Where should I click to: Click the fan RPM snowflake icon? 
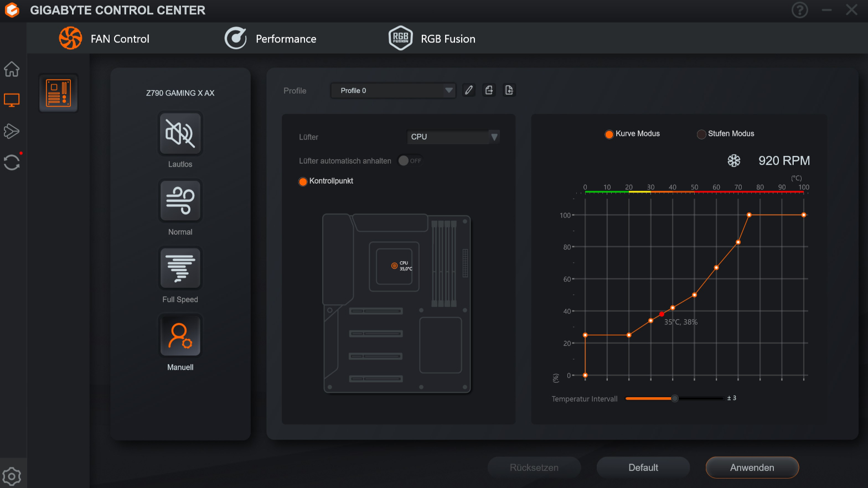coord(734,161)
